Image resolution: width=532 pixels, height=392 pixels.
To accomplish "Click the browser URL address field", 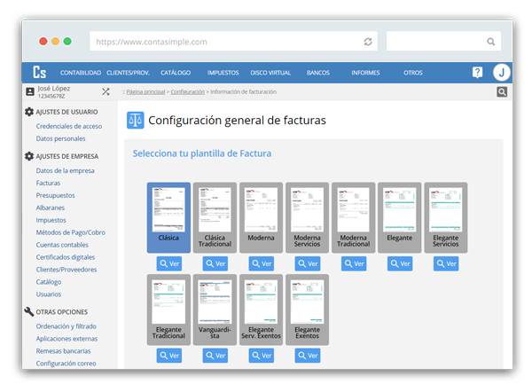I will 226,42.
